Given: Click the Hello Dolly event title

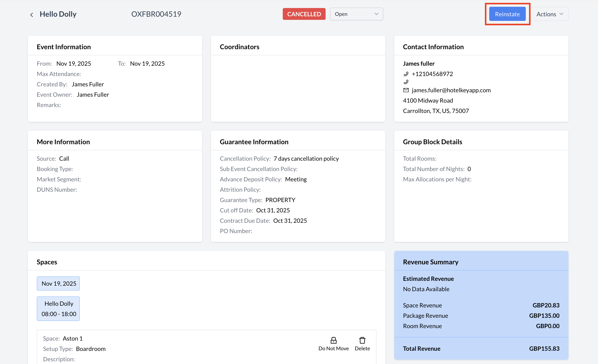Looking at the screenshot, I should pyautogui.click(x=58, y=14).
